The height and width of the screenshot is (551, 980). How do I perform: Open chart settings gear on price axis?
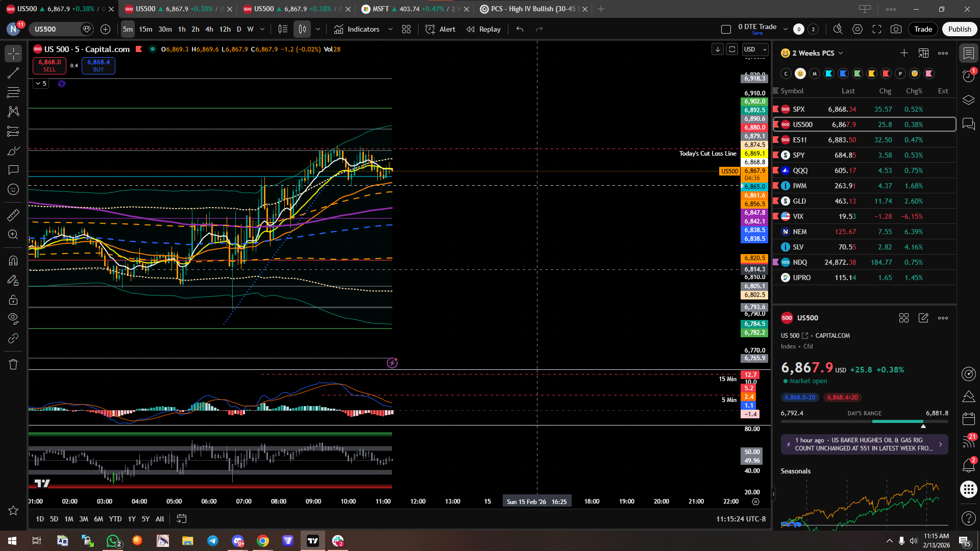pyautogui.click(x=756, y=502)
